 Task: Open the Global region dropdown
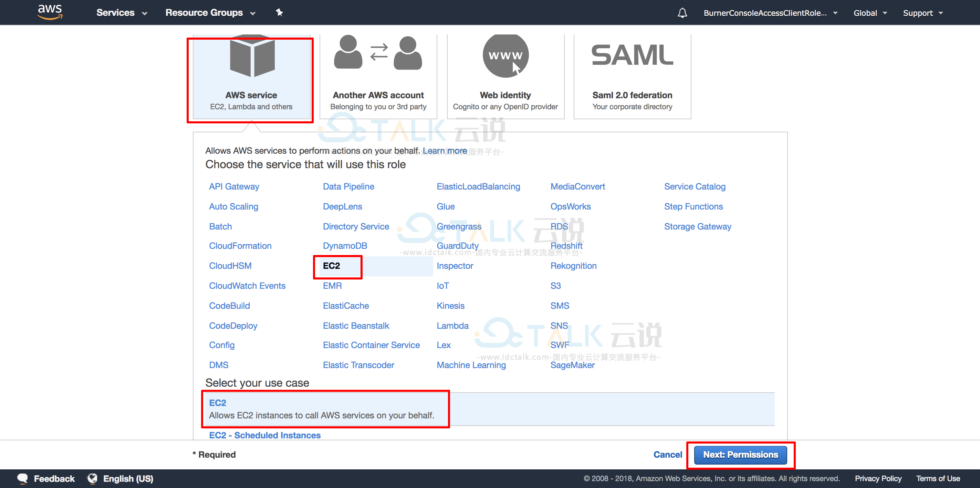pyautogui.click(x=870, y=13)
